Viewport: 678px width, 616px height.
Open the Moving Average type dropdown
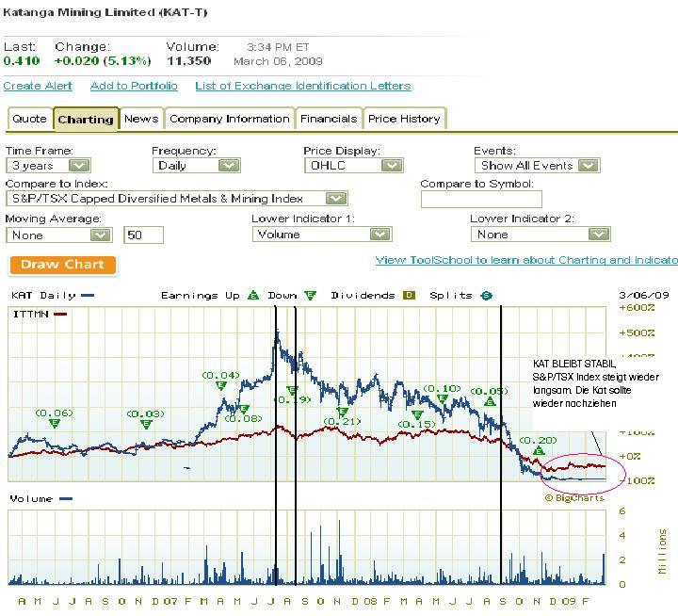[59, 235]
